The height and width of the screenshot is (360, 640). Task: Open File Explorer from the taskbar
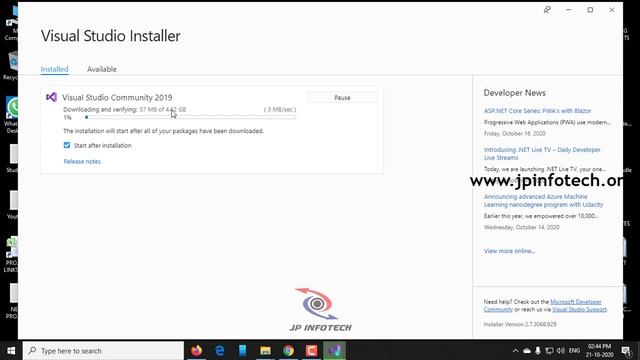[x=265, y=351]
